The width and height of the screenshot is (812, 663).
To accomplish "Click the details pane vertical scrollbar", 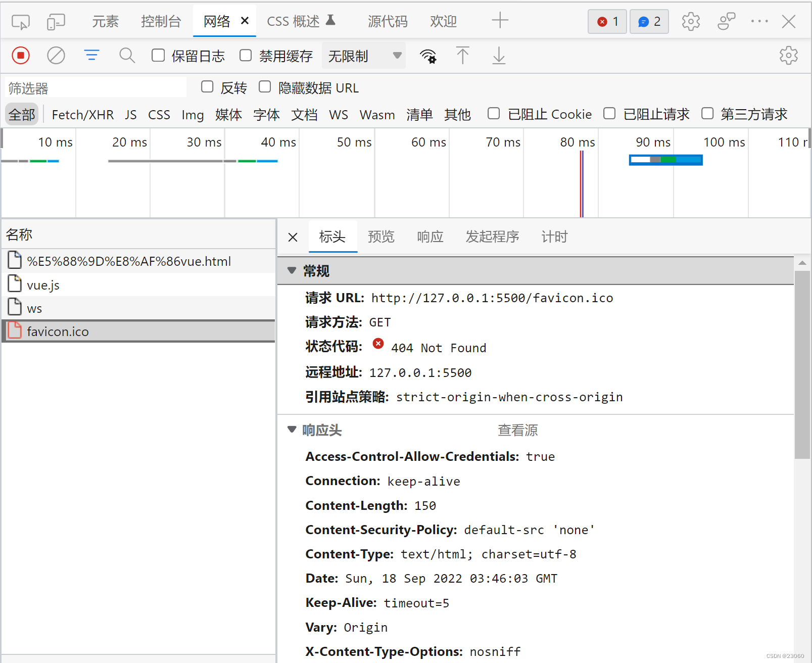I will tap(802, 364).
